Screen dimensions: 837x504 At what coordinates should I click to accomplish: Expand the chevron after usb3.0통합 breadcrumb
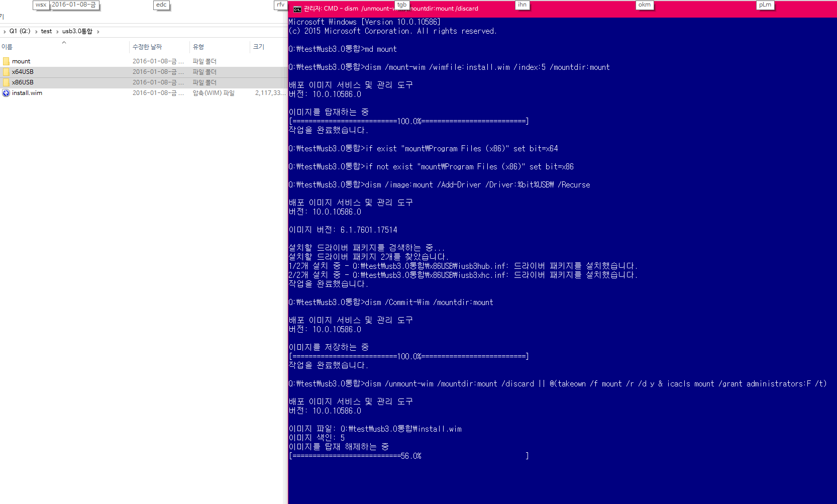click(98, 32)
